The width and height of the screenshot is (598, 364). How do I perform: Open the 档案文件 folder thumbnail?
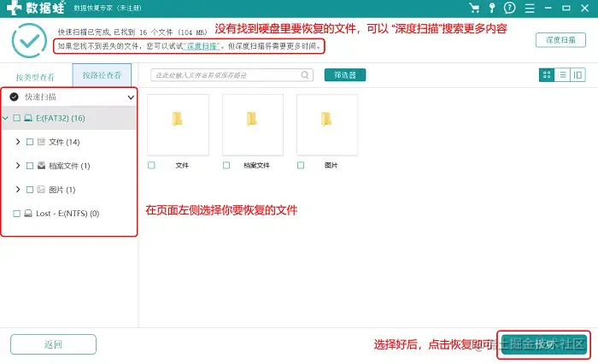tap(253, 125)
